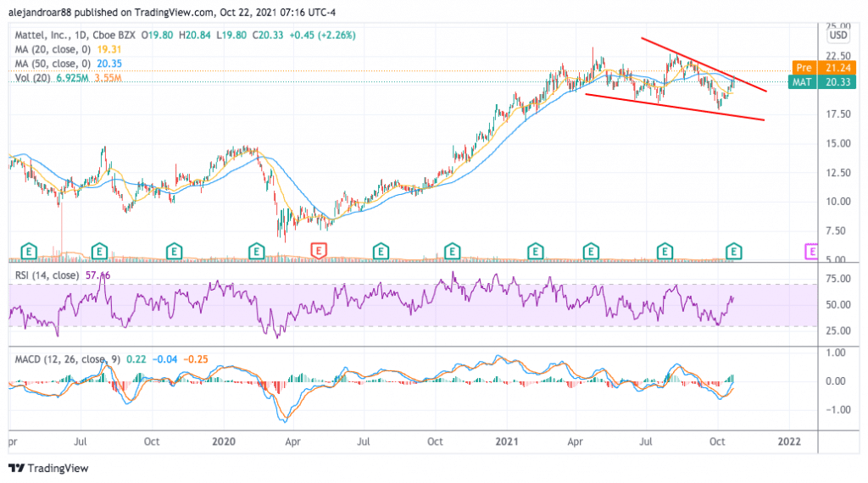
Task: Click the C20.33 close value
Action: (x=267, y=35)
